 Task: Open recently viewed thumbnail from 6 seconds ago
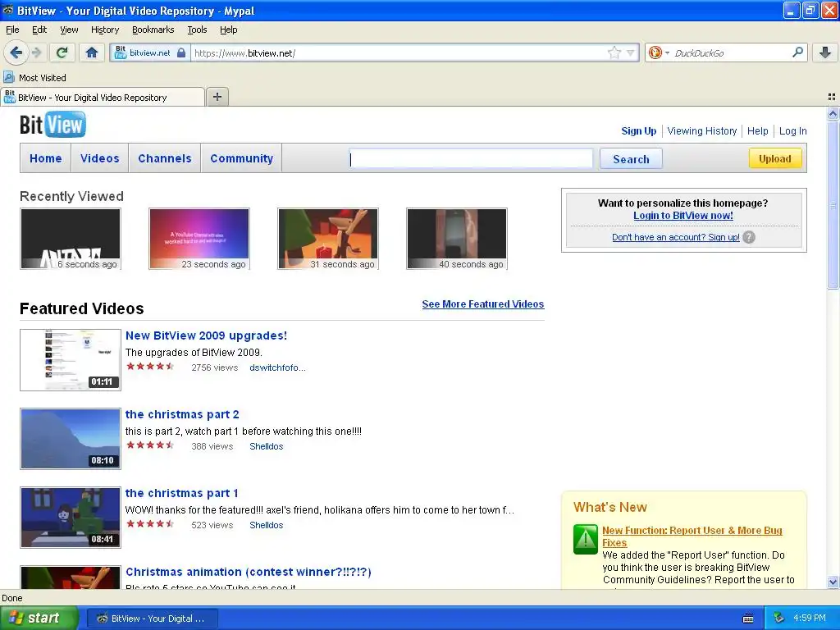point(71,239)
